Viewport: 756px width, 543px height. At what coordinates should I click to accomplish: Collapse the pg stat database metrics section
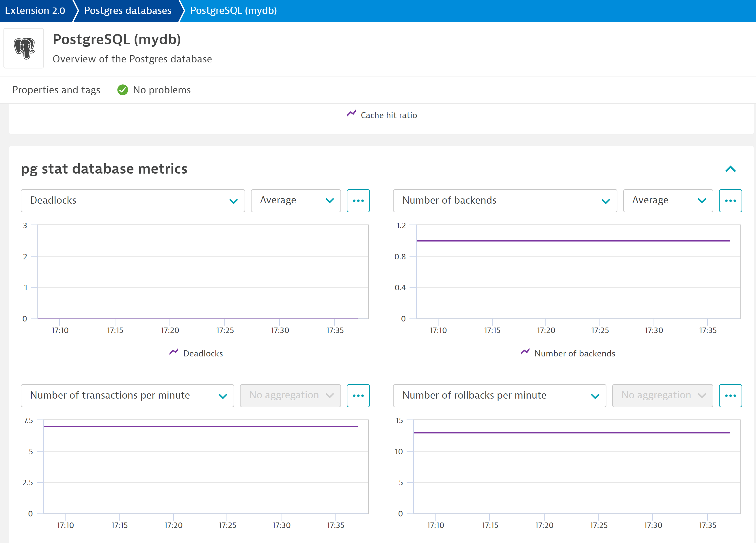click(x=730, y=169)
